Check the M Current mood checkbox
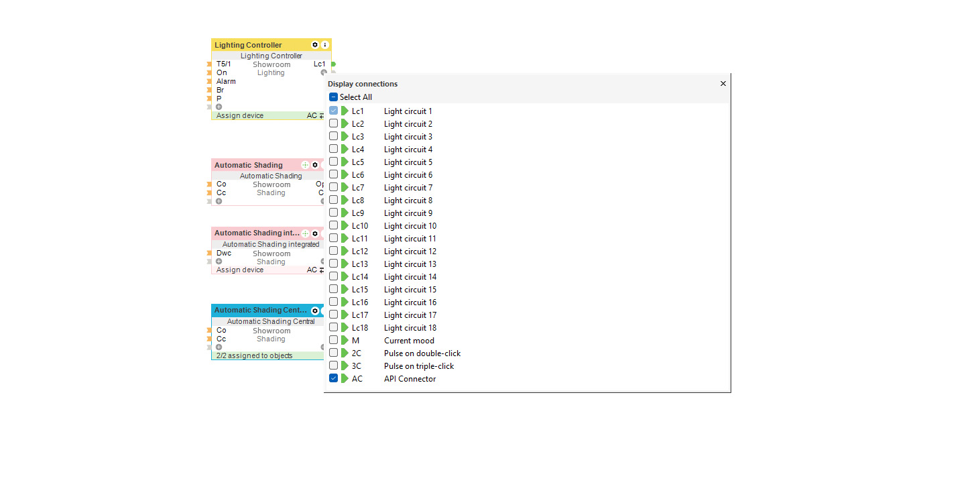The image size is (980, 503). (x=334, y=340)
